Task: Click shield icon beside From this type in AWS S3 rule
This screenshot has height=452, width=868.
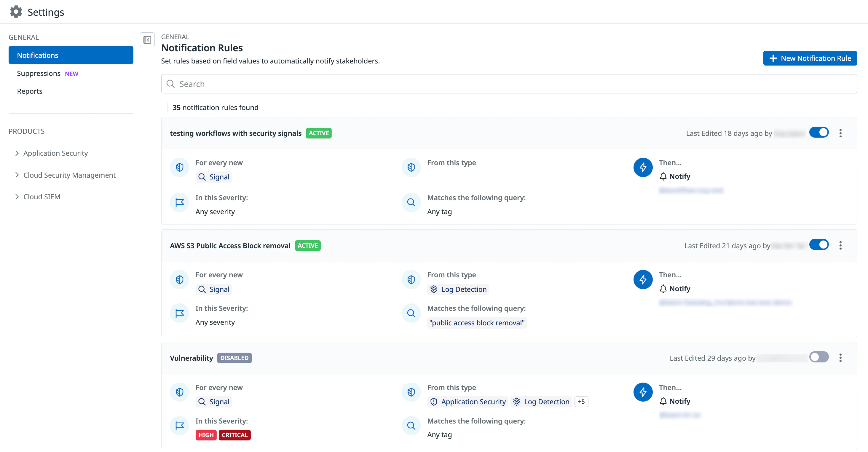Action: pos(411,279)
